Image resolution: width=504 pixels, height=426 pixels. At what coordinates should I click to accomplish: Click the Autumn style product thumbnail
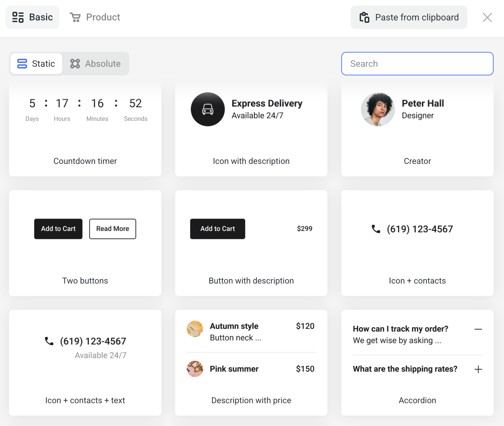[x=195, y=329]
